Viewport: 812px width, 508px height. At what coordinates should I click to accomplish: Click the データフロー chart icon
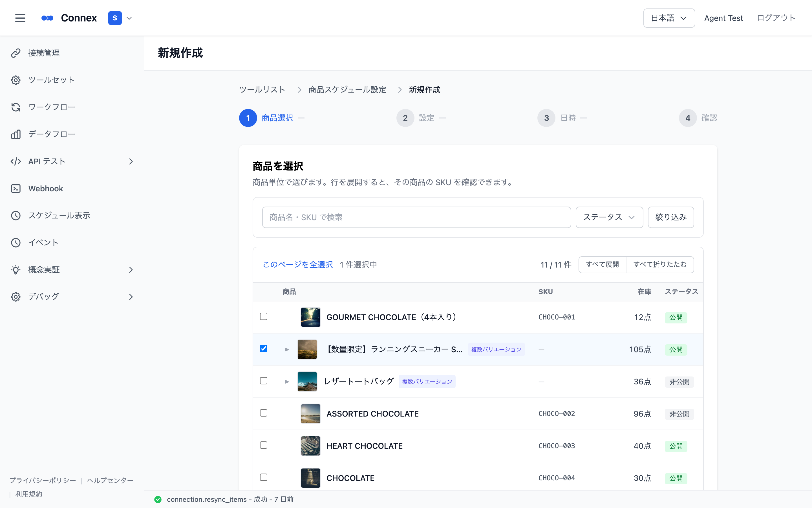16,134
